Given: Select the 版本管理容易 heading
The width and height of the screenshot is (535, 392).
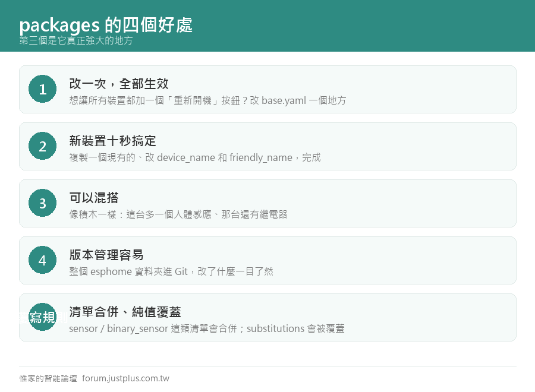Looking at the screenshot, I should pos(106,255).
